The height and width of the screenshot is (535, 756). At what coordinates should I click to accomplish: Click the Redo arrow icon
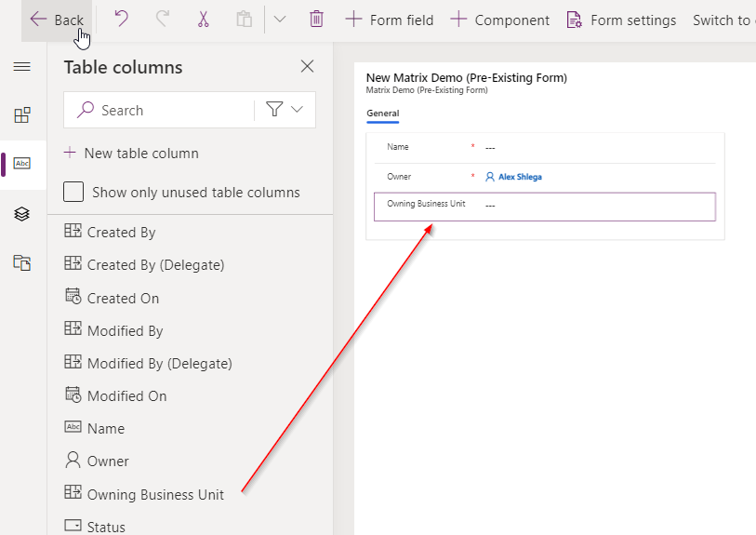tap(163, 20)
